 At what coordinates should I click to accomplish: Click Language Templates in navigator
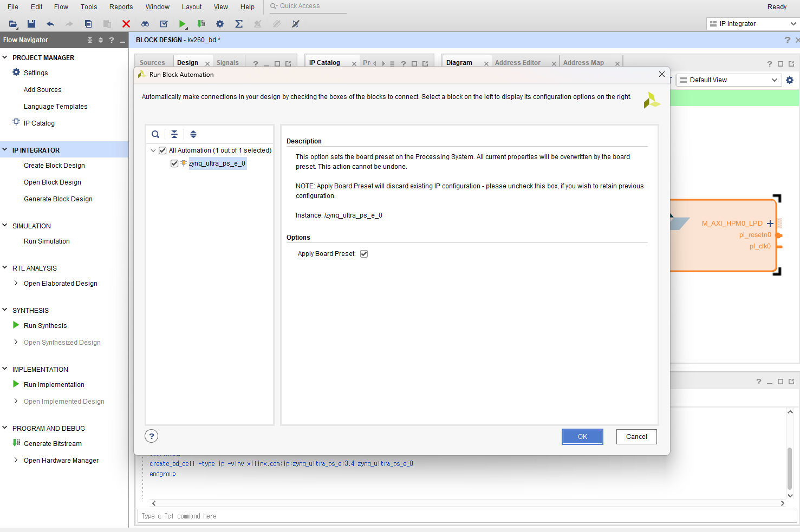pyautogui.click(x=55, y=107)
